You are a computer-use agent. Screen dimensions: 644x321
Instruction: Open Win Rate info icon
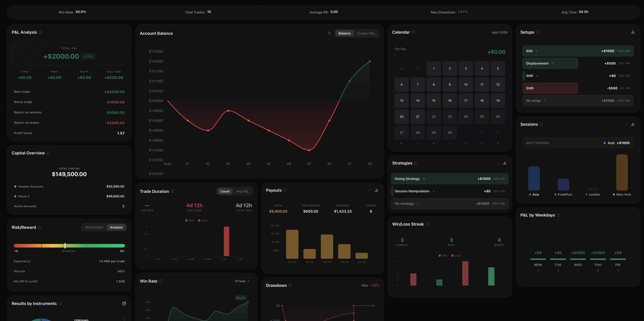point(161,281)
